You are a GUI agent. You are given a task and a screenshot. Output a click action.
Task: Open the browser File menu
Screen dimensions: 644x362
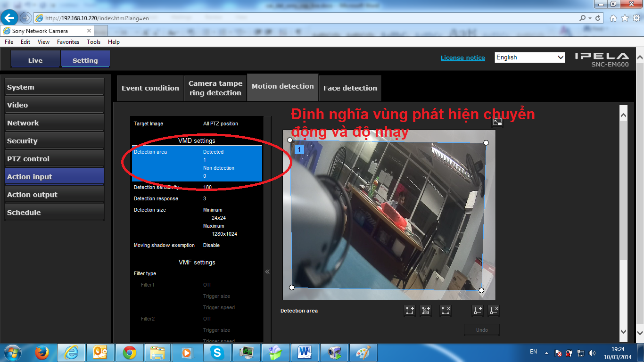tap(9, 42)
